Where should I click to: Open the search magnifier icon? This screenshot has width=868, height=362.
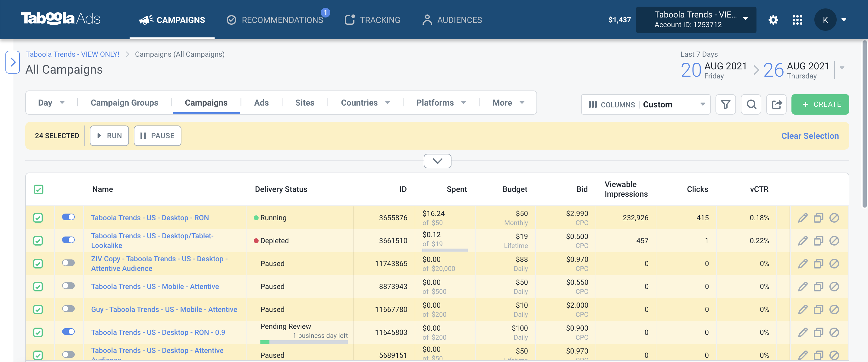pos(751,105)
